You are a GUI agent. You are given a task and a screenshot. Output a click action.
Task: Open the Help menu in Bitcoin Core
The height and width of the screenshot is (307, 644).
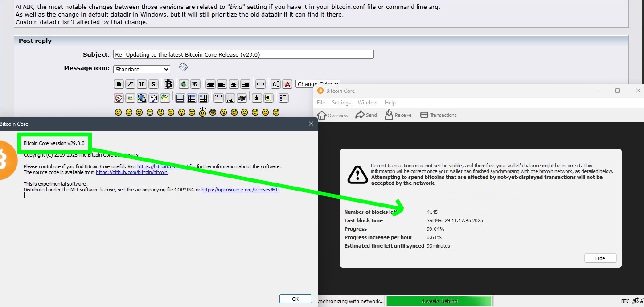tap(390, 103)
